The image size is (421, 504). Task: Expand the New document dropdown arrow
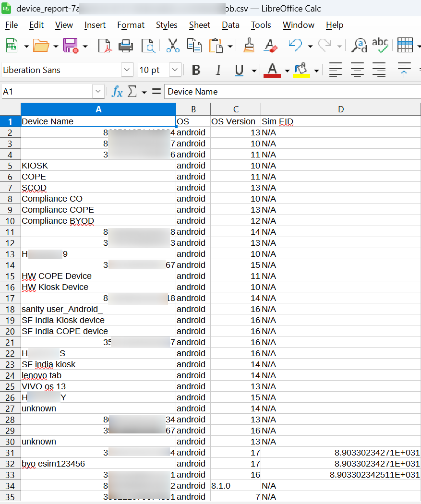[x=26, y=46]
